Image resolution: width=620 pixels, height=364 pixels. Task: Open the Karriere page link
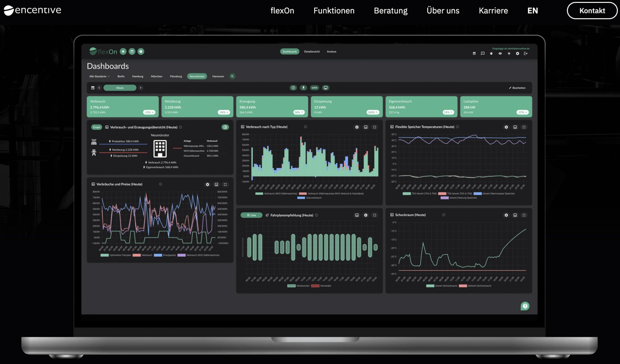point(493,11)
